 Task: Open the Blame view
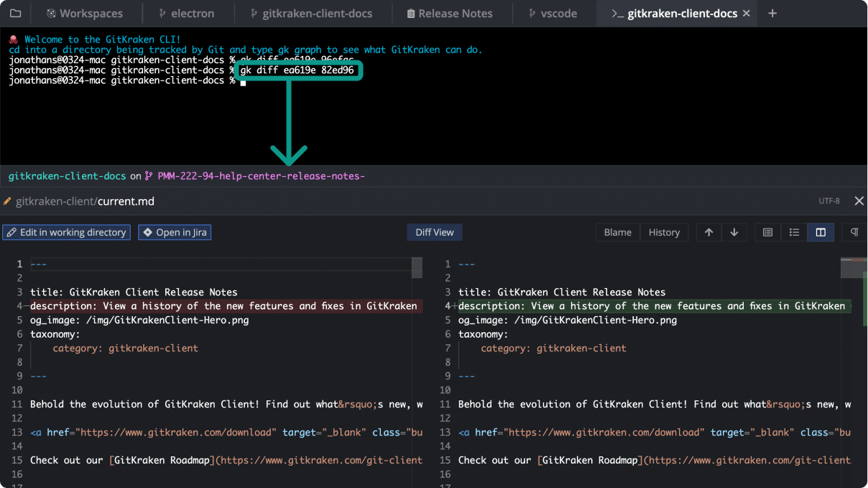[617, 232]
